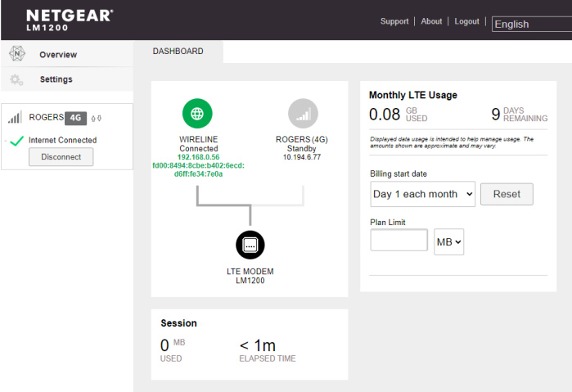Click the Plan Limit input field
Viewport: 572px width, 392px height.
399,241
